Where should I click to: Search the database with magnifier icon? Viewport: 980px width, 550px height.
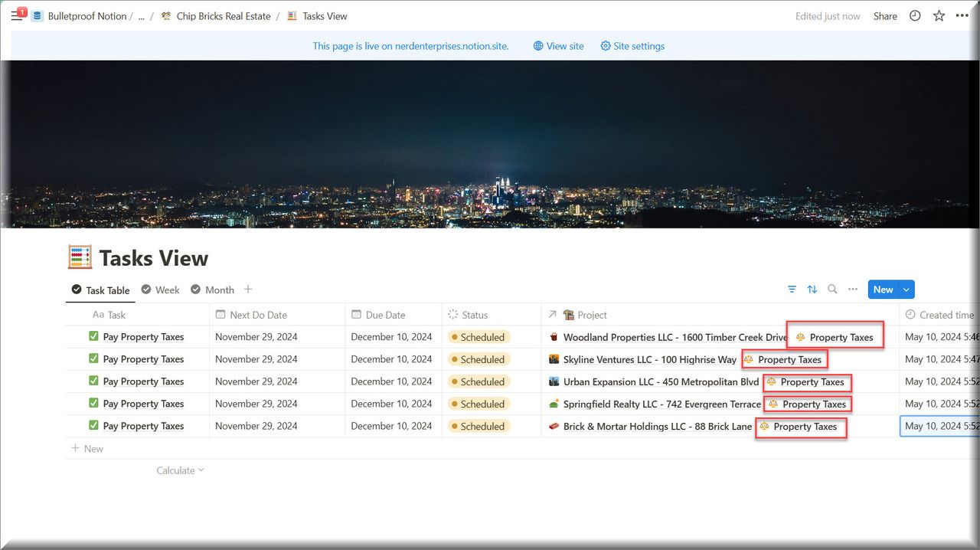832,290
